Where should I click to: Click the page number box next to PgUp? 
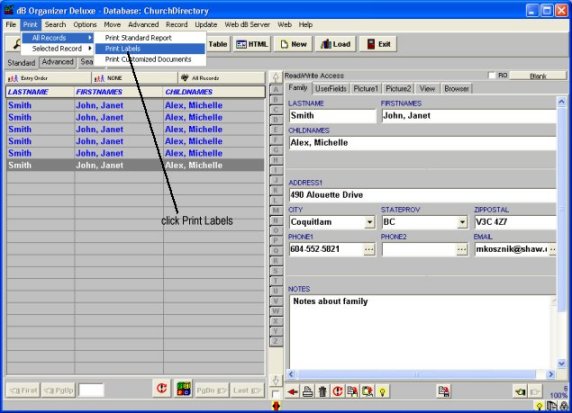click(x=91, y=391)
